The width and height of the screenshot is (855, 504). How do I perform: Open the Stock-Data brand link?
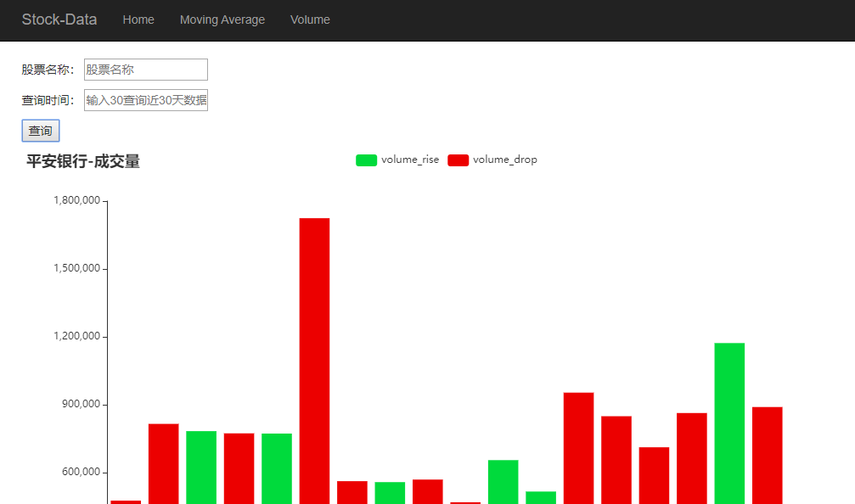tap(59, 20)
